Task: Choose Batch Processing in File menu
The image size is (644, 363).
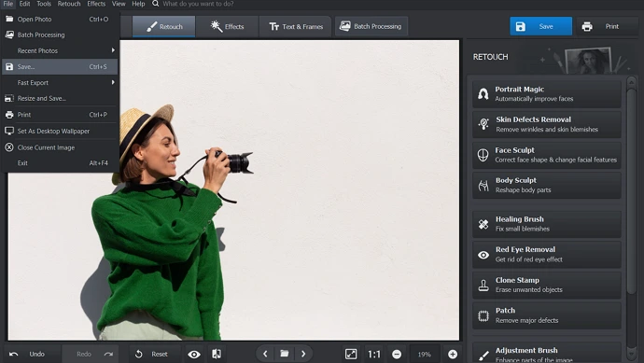Action: pyautogui.click(x=60, y=35)
